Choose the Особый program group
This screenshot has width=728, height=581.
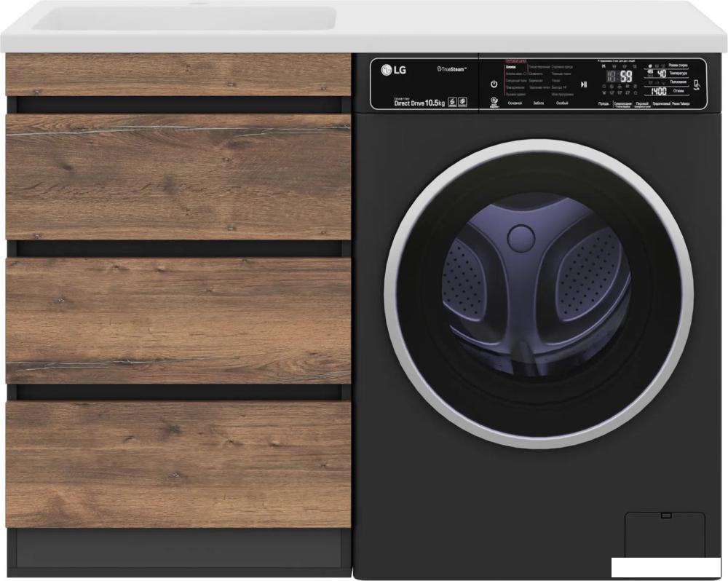pyautogui.click(x=562, y=103)
